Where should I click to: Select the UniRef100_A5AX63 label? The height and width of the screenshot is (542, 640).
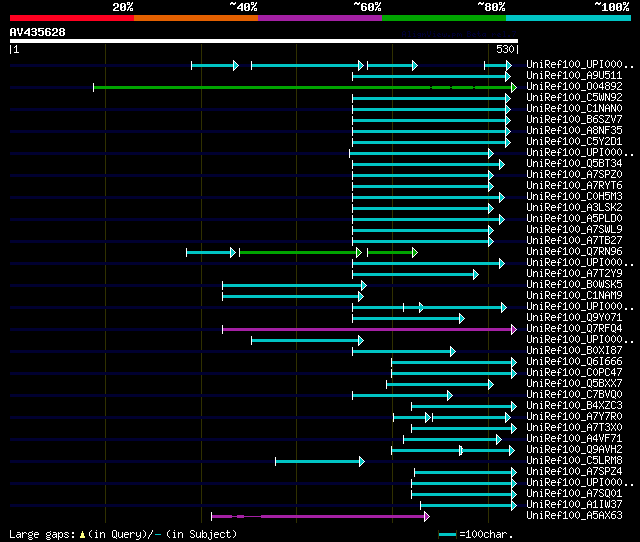574,516
